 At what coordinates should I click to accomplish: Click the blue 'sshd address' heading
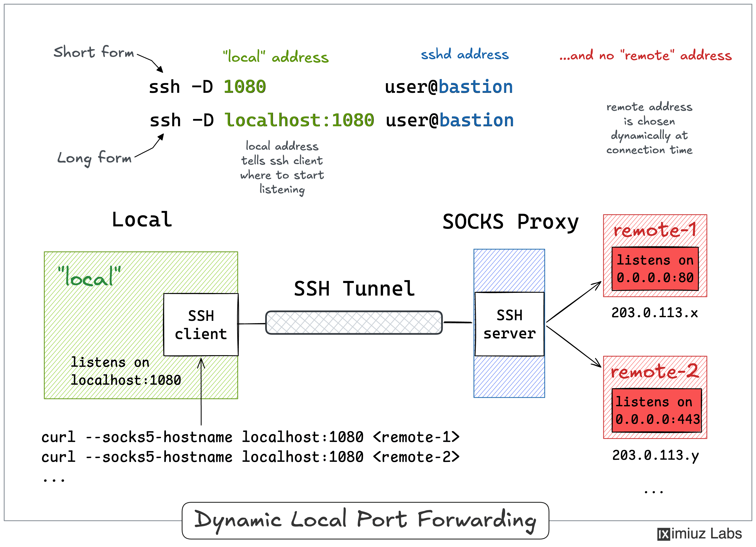pos(465,54)
